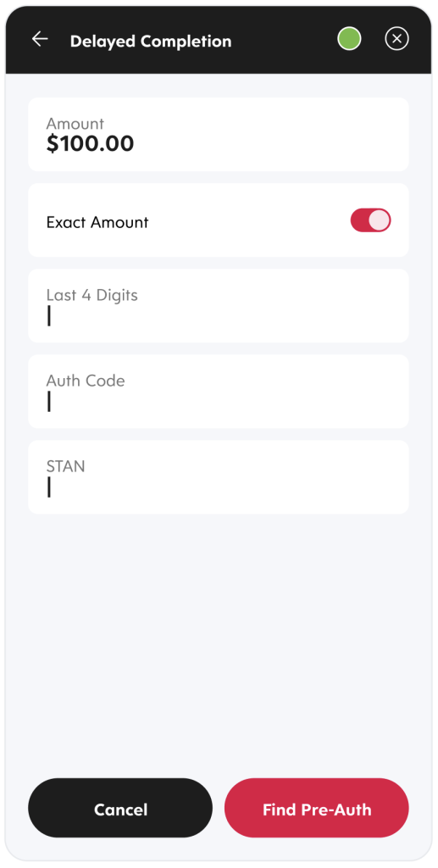Viewport: 438px width, 868px height.
Task: Tap the red Find Pre-Auth button
Action: click(317, 808)
